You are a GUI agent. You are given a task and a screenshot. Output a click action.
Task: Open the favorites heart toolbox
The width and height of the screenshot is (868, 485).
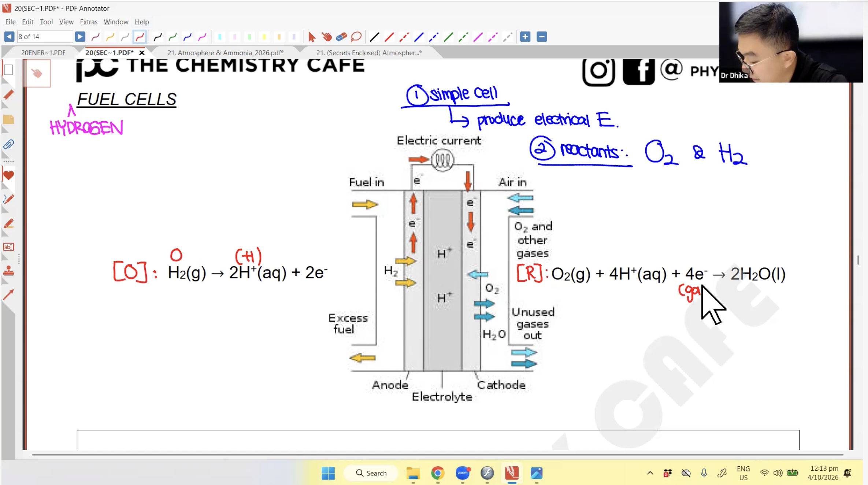click(8, 175)
